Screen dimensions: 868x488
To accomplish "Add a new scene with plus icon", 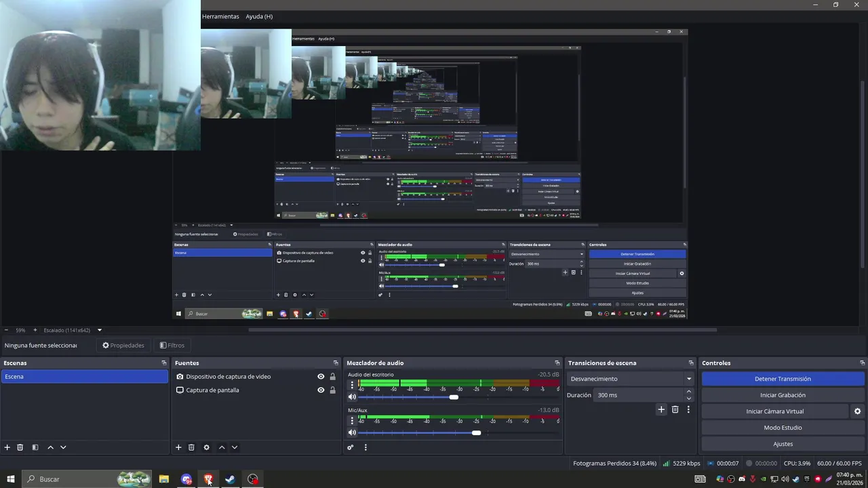I will click(x=7, y=447).
